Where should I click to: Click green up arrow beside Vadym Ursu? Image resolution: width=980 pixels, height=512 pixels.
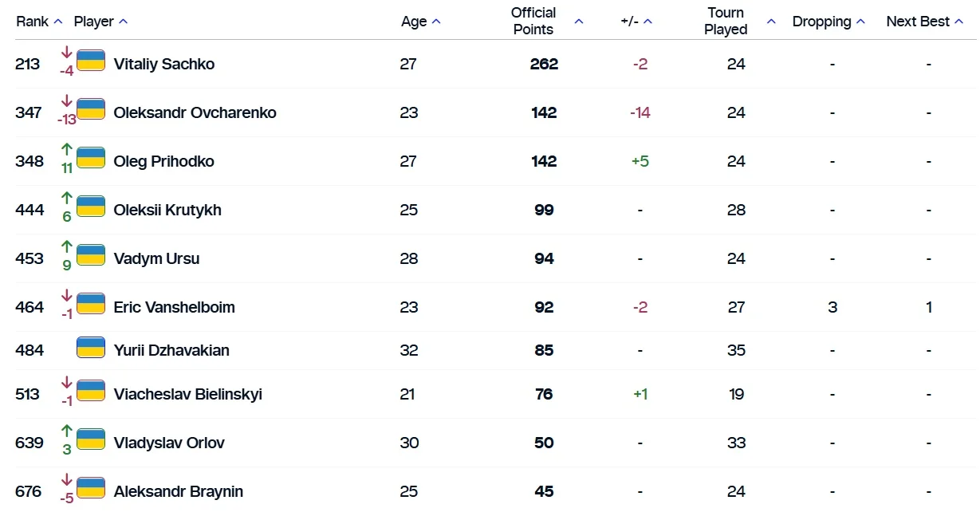coord(67,247)
